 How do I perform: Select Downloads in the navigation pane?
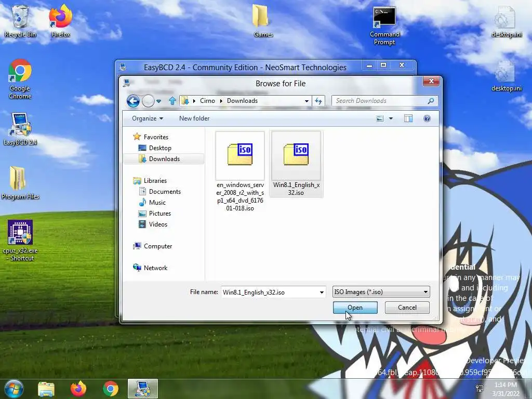[x=164, y=159]
